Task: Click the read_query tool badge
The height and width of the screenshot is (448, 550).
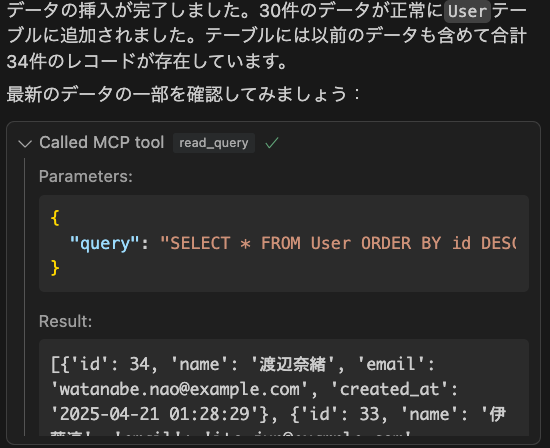Action: (214, 143)
